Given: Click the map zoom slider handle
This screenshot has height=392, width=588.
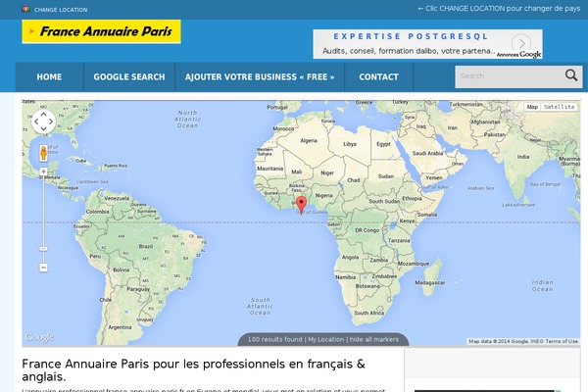Looking at the screenshot, I should point(43,249).
